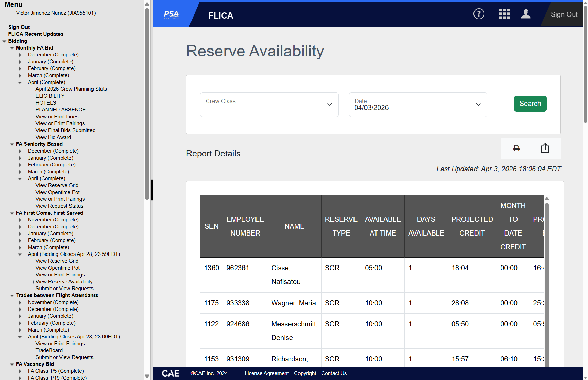Image resolution: width=588 pixels, height=380 pixels.
Task: Click the user profile icon
Action: (525, 14)
